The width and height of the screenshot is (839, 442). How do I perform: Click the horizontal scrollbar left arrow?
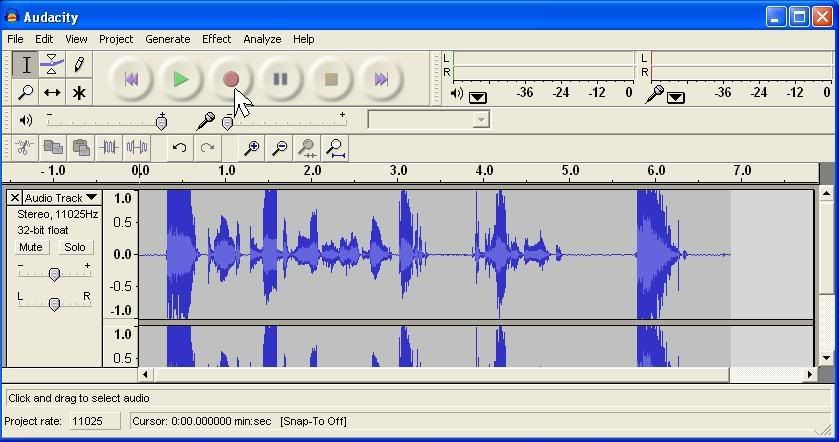coord(146,375)
